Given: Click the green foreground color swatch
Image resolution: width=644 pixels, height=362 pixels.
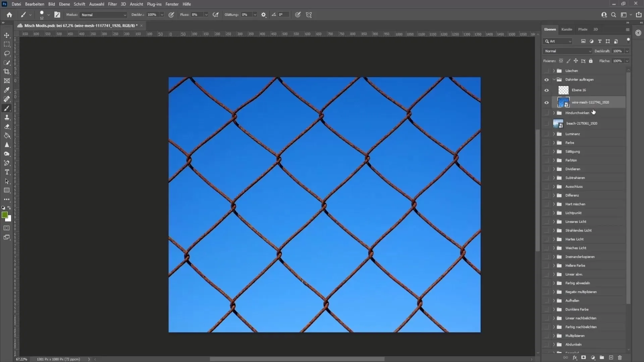Looking at the screenshot, I should (4, 215).
